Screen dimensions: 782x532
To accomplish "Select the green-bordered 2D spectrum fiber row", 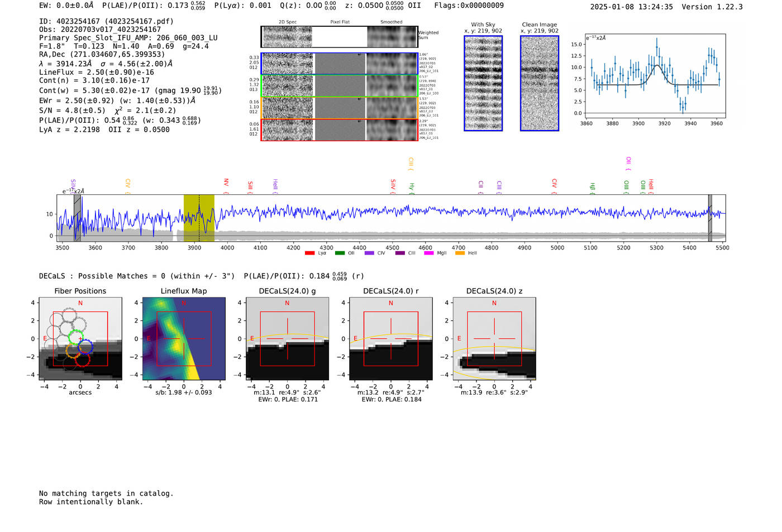I will pos(339,86).
